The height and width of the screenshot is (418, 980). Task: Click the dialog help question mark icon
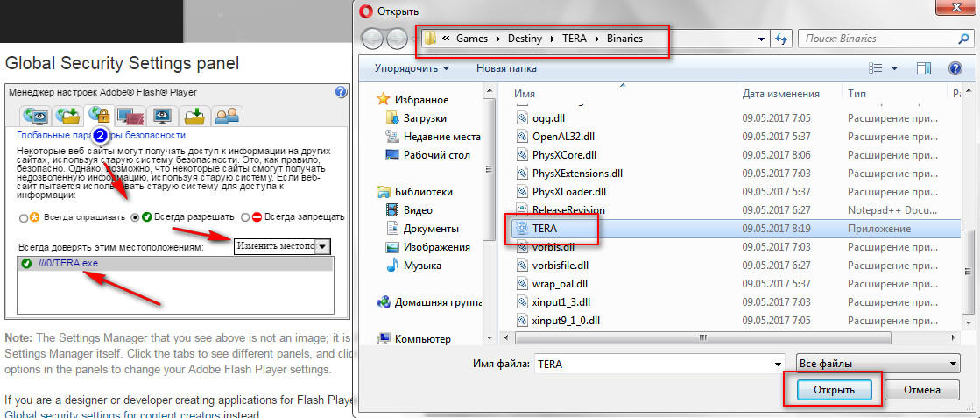point(955,68)
